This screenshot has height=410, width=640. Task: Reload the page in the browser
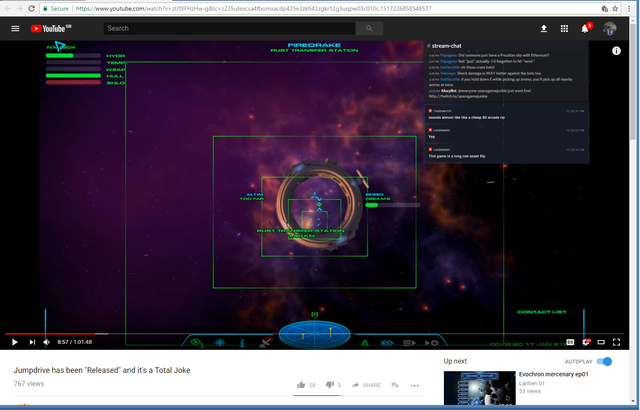[31, 8]
